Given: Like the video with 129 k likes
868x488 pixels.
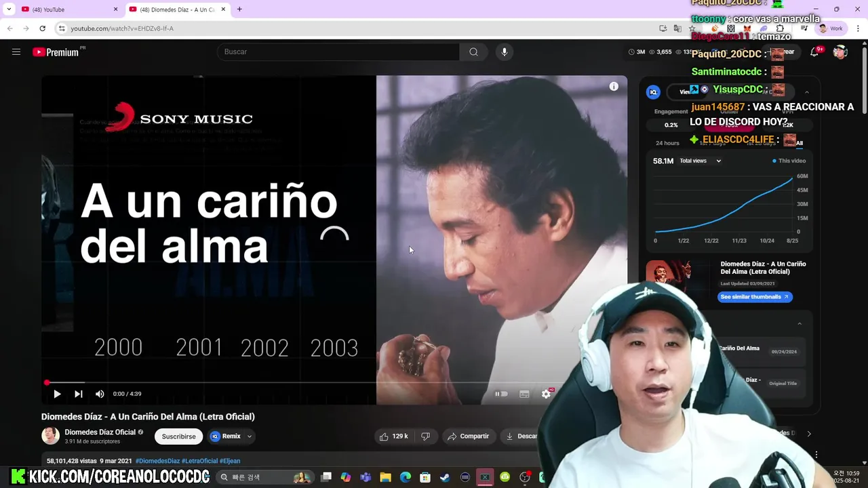Looking at the screenshot, I should click(394, 436).
